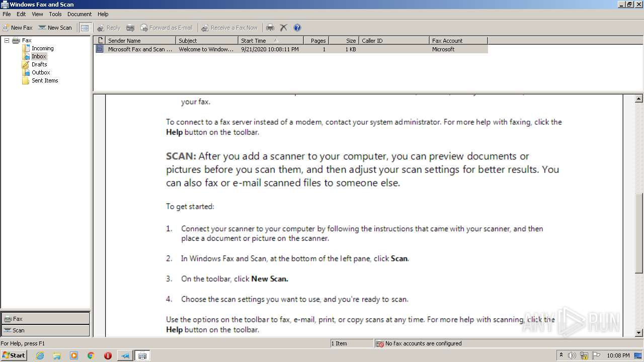Viewport: 644px width, 362px height.
Task: Click the preview pane scrollbar thumb
Action: (639, 233)
